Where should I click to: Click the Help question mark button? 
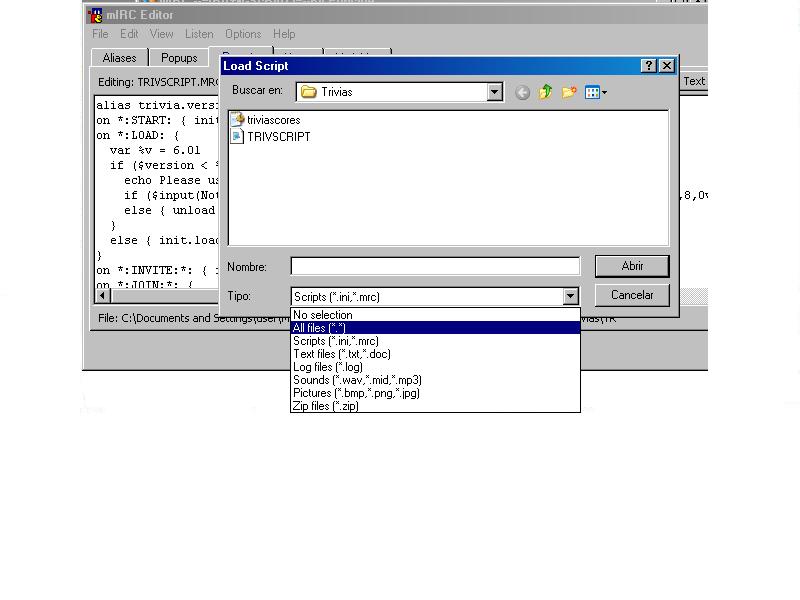click(648, 66)
